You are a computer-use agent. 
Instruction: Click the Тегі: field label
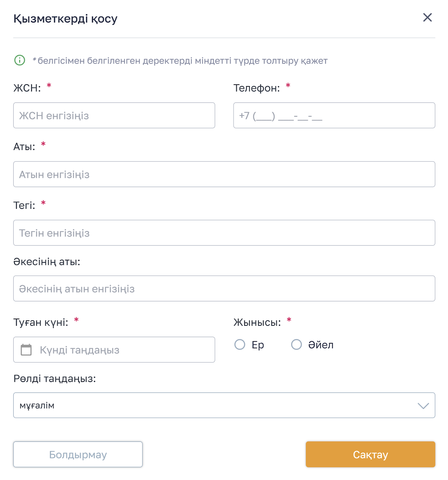pos(24,205)
